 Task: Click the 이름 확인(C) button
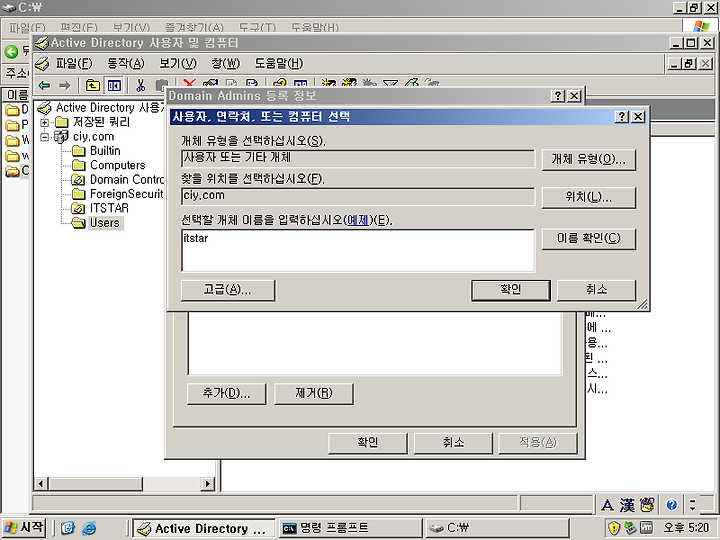[589, 239]
